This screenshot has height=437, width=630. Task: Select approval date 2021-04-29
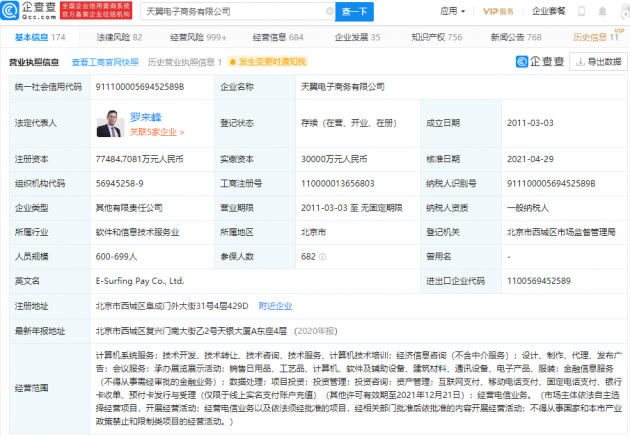pos(530,159)
